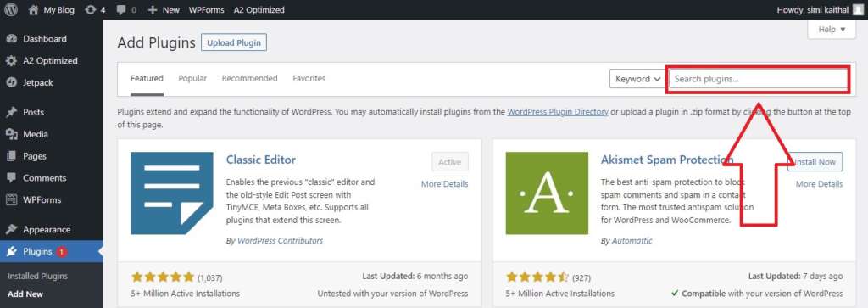Click the Plugins update badge showing 1
The width and height of the screenshot is (868, 308).
tap(61, 252)
